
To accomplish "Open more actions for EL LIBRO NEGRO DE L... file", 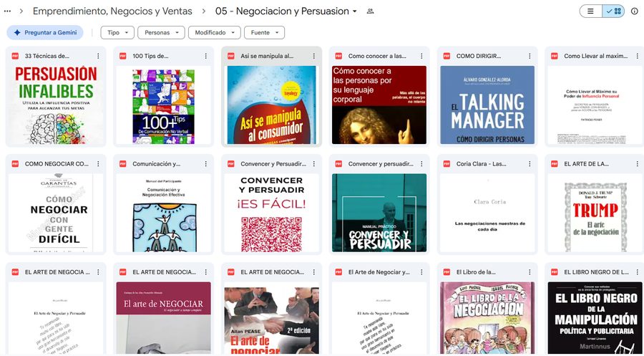I will coord(637,271).
